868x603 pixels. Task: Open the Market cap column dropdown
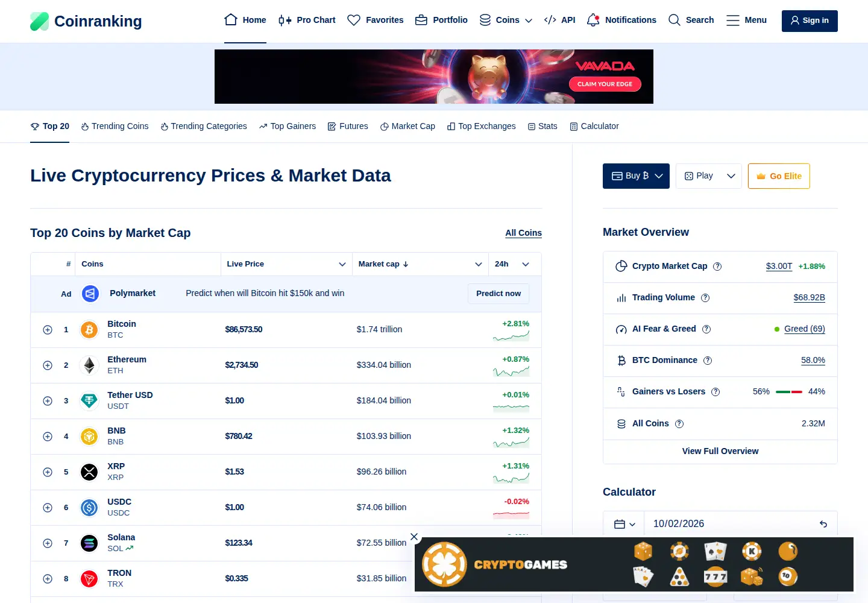[x=479, y=264]
